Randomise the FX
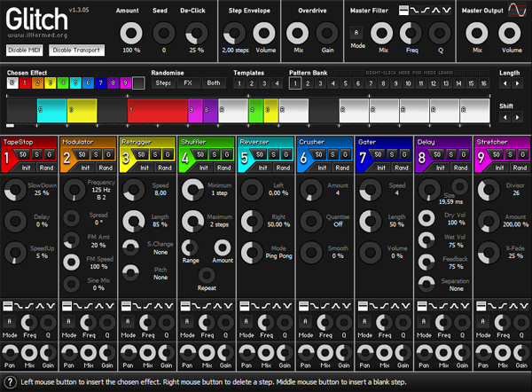Screen dimensions: 532x392 (188, 83)
